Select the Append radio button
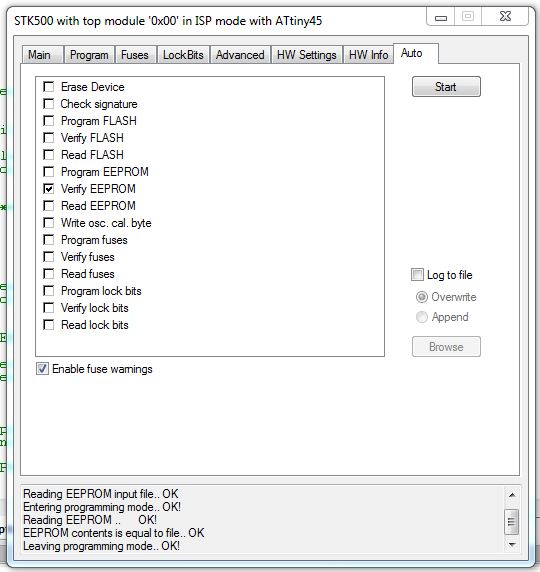The height and width of the screenshot is (572, 540). [422, 317]
